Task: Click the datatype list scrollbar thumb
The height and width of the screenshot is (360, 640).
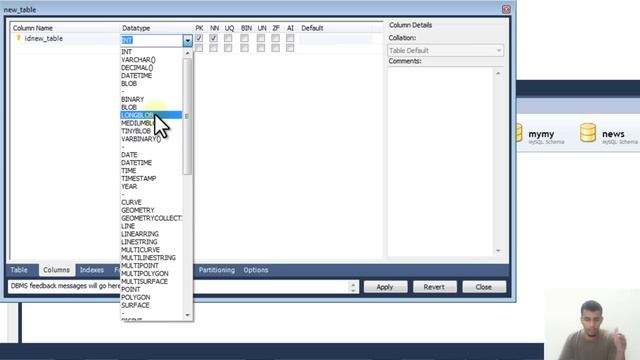Action: 187,116
